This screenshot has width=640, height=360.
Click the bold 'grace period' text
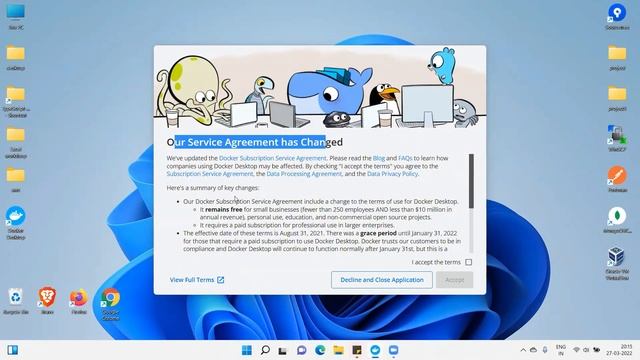coord(378,233)
